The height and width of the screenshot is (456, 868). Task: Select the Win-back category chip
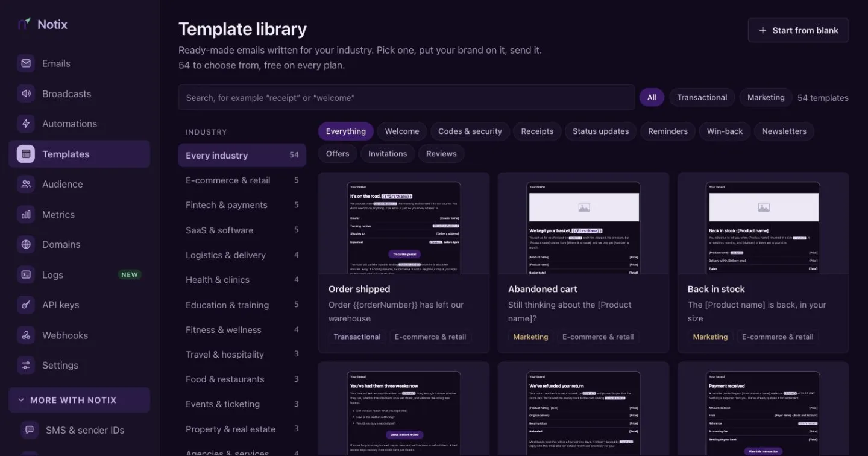(725, 131)
